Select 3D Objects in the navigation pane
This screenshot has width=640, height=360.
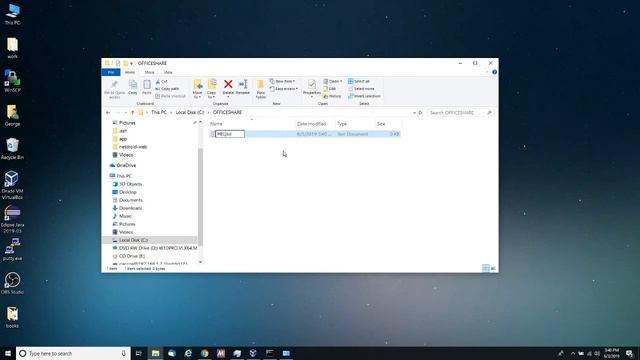127,184
